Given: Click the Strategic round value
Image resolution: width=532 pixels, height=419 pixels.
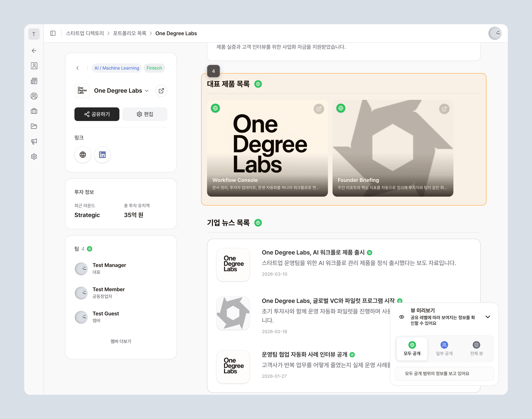Looking at the screenshot, I should tap(87, 215).
